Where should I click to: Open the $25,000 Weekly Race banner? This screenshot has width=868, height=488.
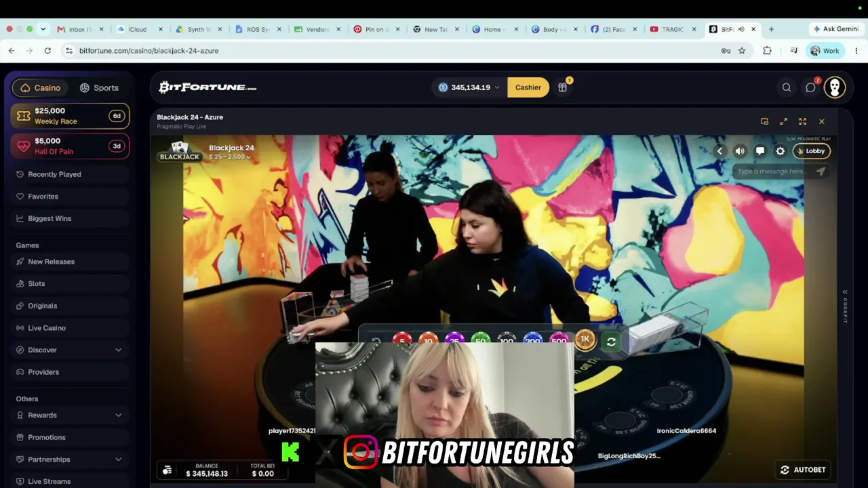tap(70, 116)
